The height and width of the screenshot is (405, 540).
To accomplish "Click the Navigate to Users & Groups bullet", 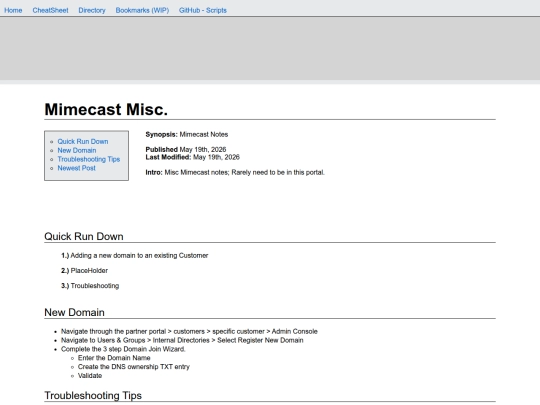I will point(182,340).
